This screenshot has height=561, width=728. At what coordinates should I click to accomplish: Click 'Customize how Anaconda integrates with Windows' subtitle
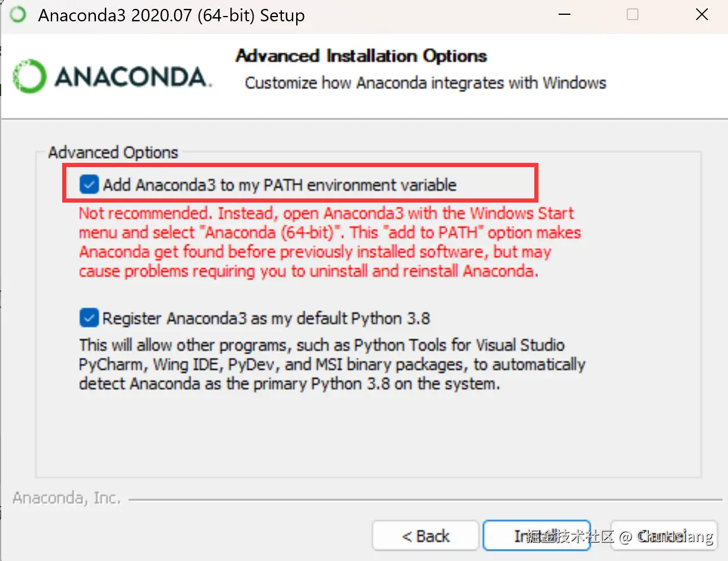point(425,82)
